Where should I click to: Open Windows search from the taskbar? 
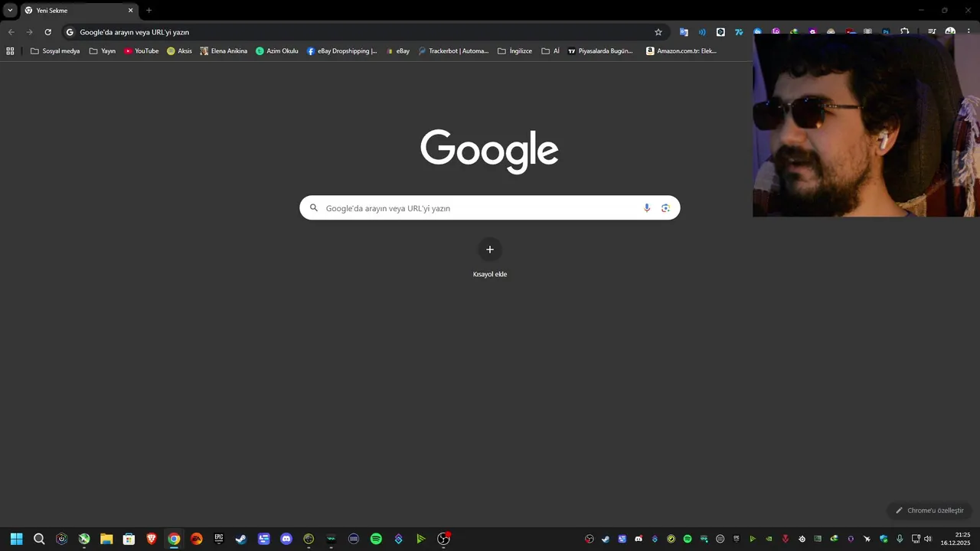point(39,539)
